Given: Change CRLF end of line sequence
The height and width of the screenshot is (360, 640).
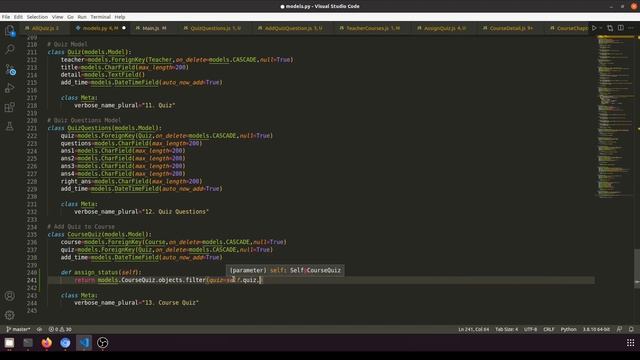Looking at the screenshot, I should (x=549, y=329).
